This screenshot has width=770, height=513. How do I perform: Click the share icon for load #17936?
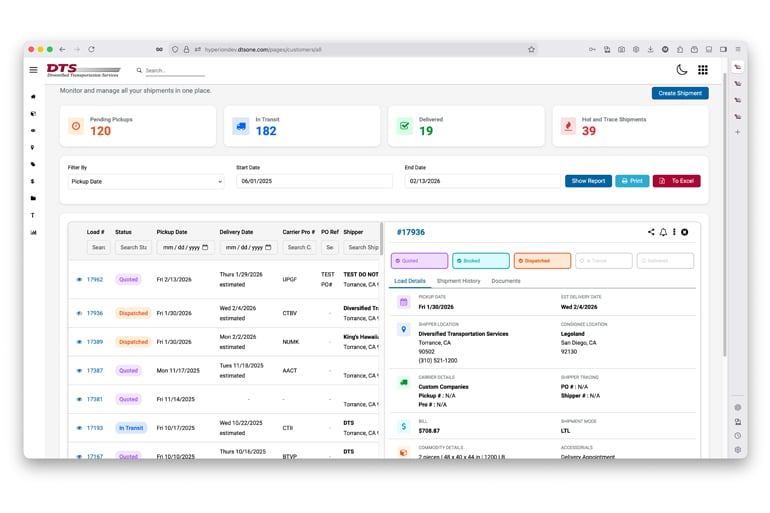click(x=651, y=232)
